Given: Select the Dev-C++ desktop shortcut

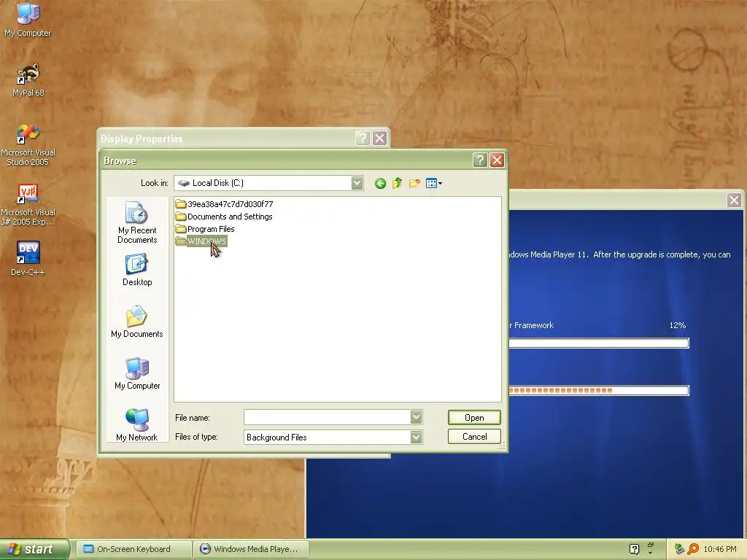Looking at the screenshot, I should tap(28, 259).
